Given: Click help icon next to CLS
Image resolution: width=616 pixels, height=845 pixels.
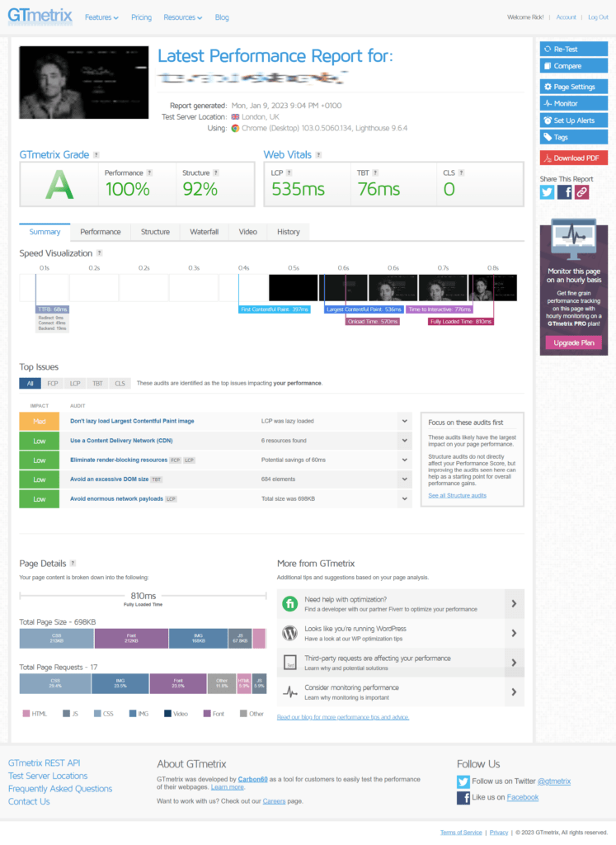Looking at the screenshot, I should 462,173.
